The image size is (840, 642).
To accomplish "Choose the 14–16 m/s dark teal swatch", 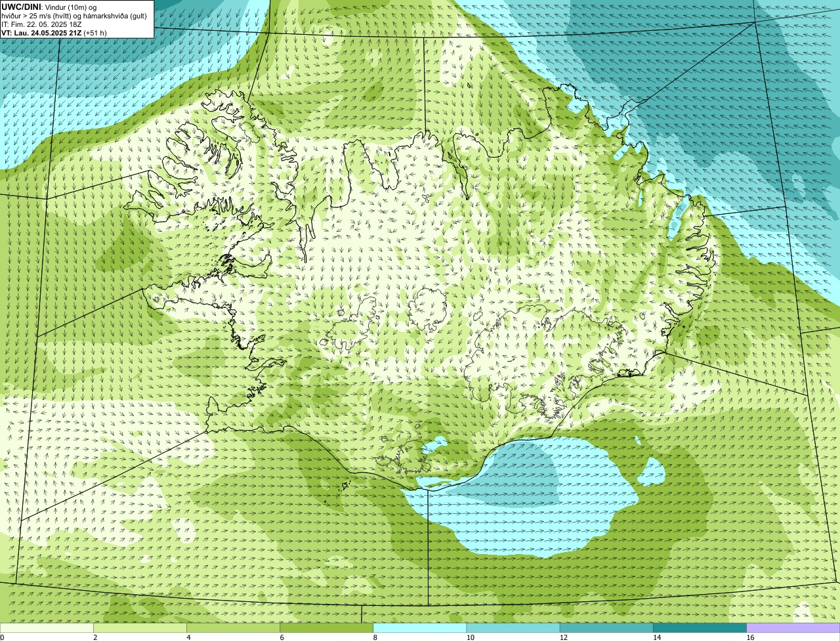I will [700, 628].
